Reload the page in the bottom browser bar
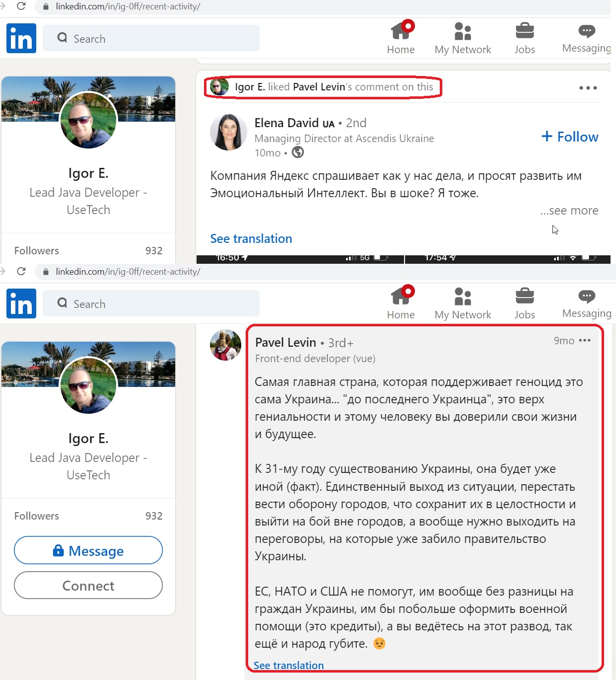The height and width of the screenshot is (680, 616). pyautogui.click(x=21, y=271)
